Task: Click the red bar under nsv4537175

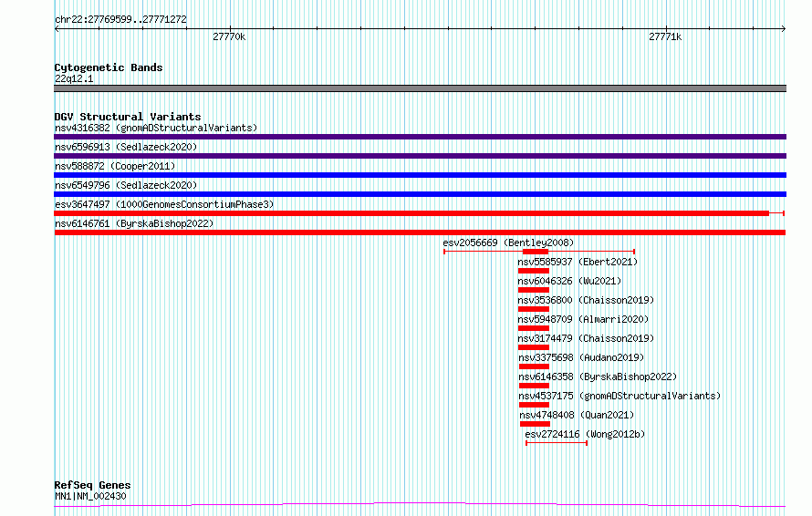Action: [534, 405]
